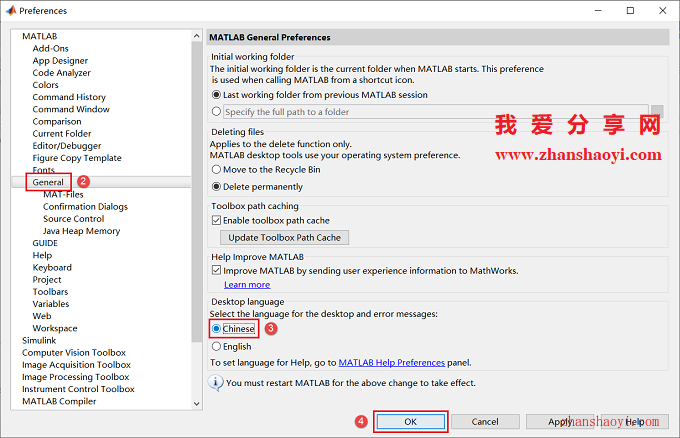Screen dimensions: 680x438
Task: Select Simulink in the tree
Action: (39, 340)
